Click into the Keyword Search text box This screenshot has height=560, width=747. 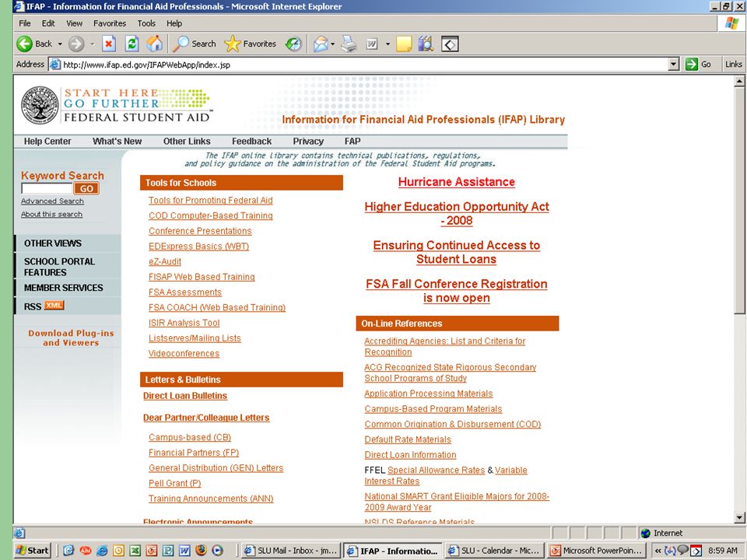pyautogui.click(x=47, y=188)
